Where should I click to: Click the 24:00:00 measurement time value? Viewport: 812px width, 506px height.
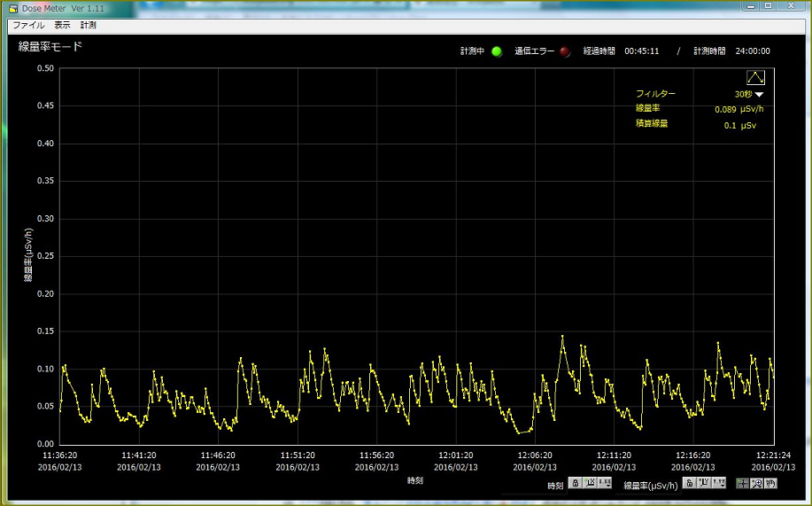tap(752, 51)
